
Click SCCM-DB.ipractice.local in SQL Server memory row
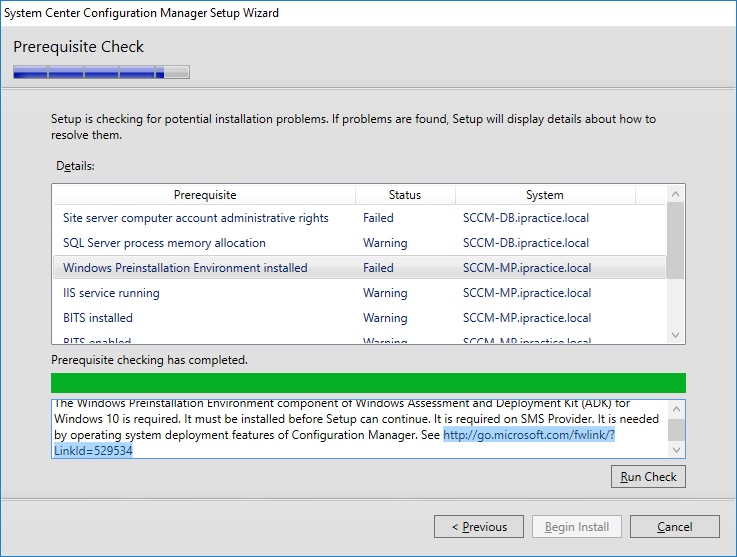pos(526,243)
